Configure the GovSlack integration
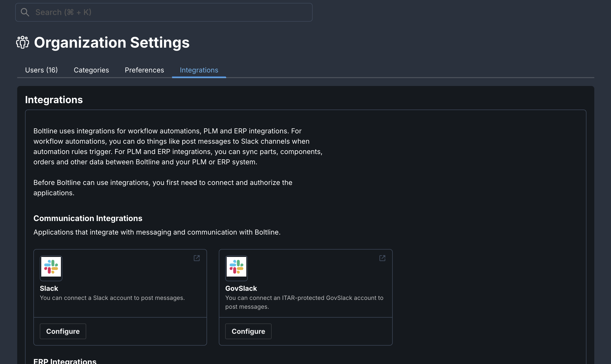 (248, 331)
